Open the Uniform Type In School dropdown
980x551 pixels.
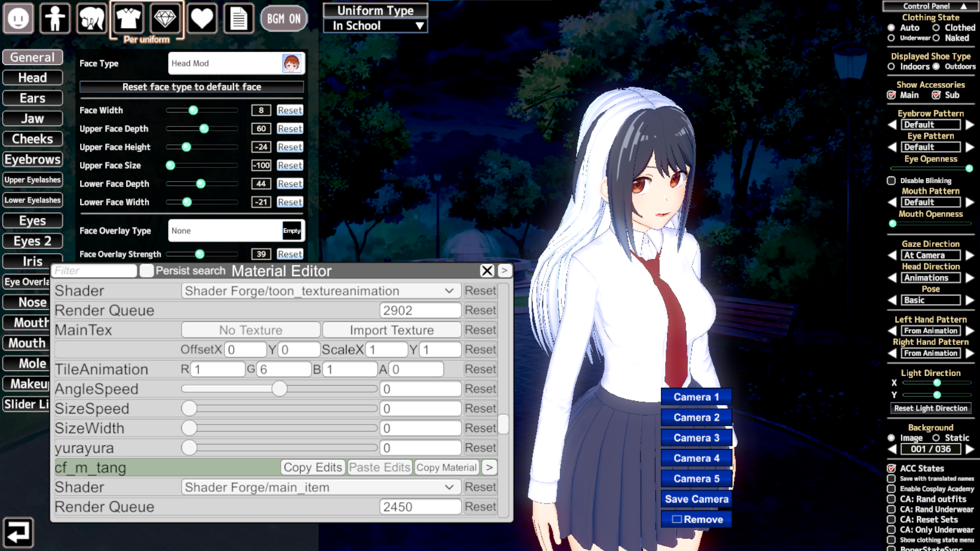tap(375, 26)
